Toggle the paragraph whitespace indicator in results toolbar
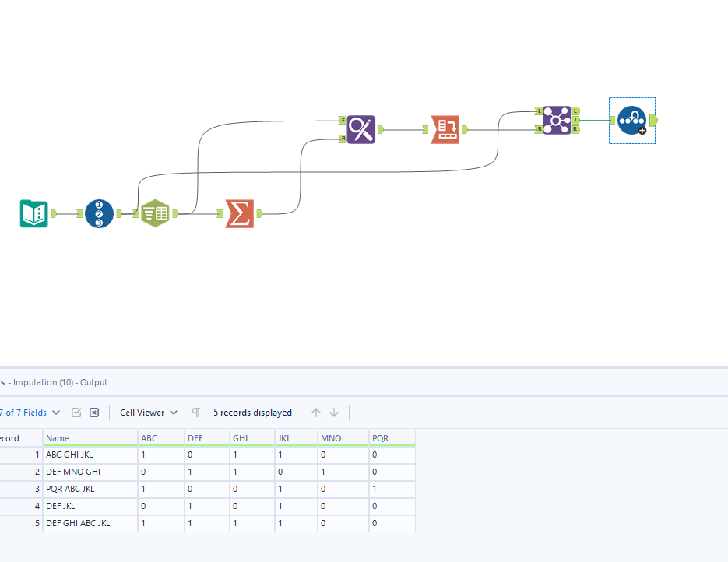The width and height of the screenshot is (728, 562). (196, 413)
